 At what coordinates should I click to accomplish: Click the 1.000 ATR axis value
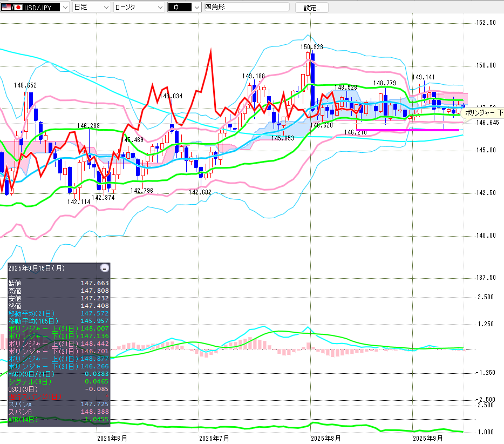coord(486,432)
